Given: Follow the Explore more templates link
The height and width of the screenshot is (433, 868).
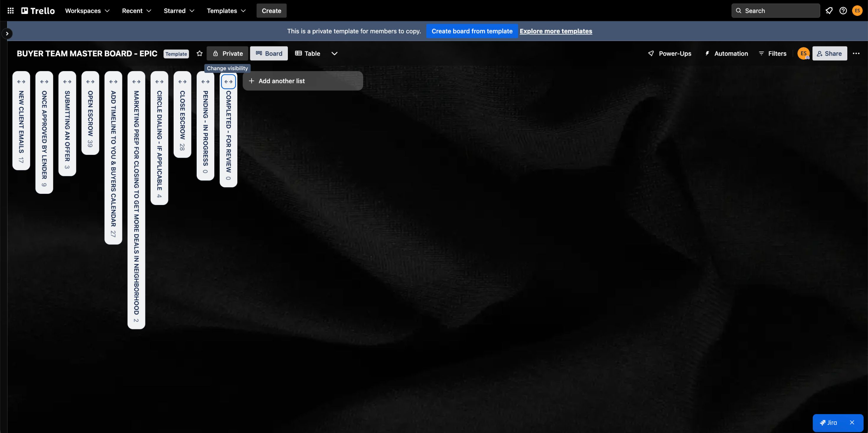Looking at the screenshot, I should pyautogui.click(x=556, y=31).
